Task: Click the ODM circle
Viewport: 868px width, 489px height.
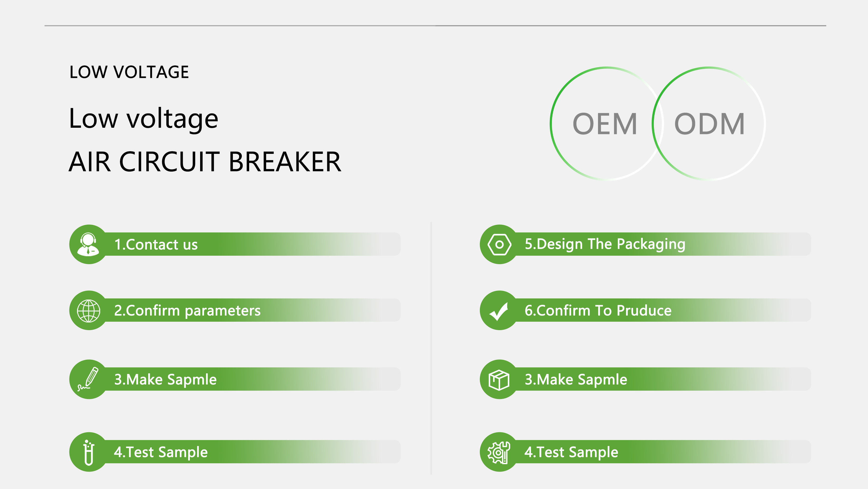Action: click(709, 124)
